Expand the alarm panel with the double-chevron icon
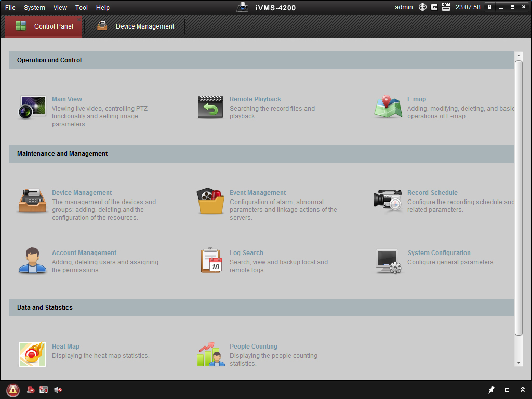 [x=523, y=390]
